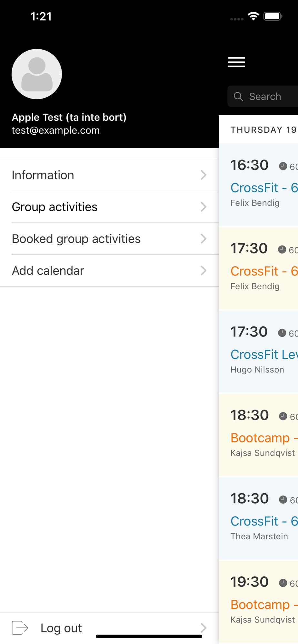Tap the battery status icon
This screenshot has width=298, height=644.
click(273, 16)
